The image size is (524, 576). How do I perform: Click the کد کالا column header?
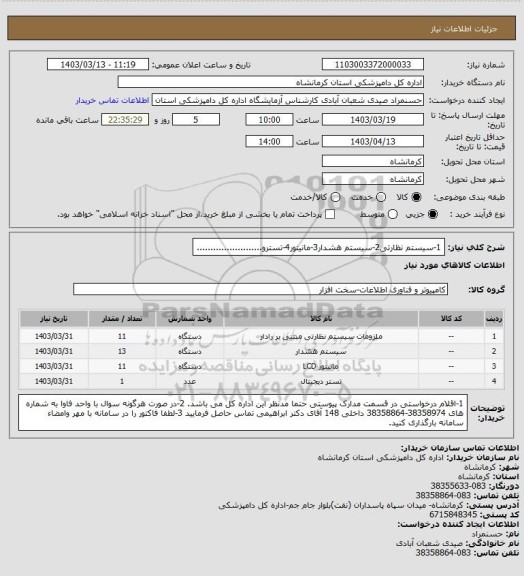tap(451, 319)
